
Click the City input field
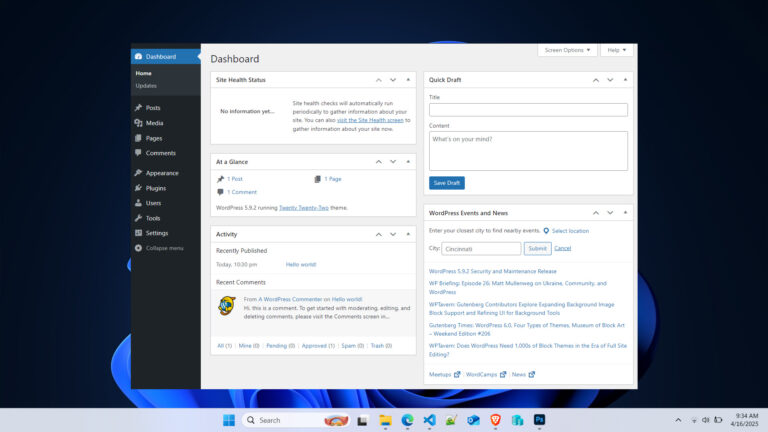point(481,249)
